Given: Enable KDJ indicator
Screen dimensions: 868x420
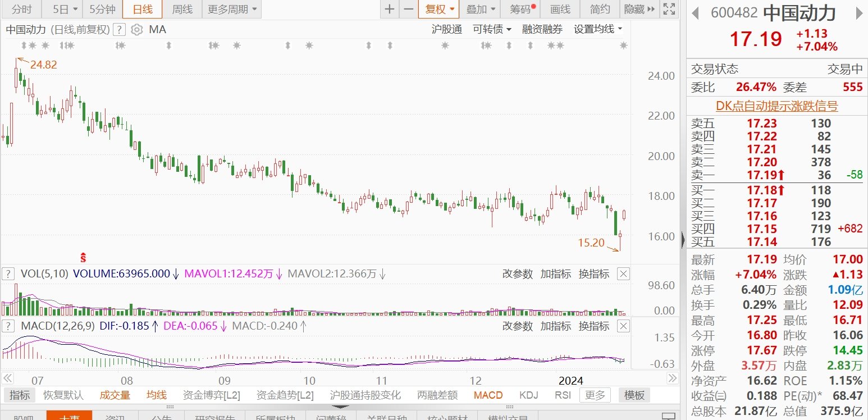Looking at the screenshot, I should 529,395.
